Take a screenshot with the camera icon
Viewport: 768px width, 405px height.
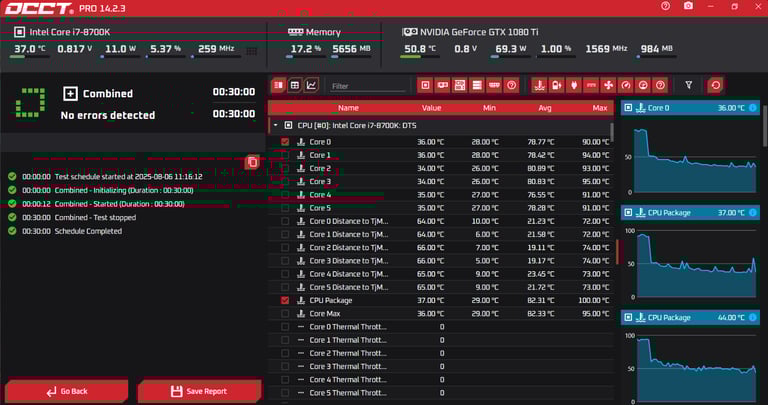coord(688,6)
